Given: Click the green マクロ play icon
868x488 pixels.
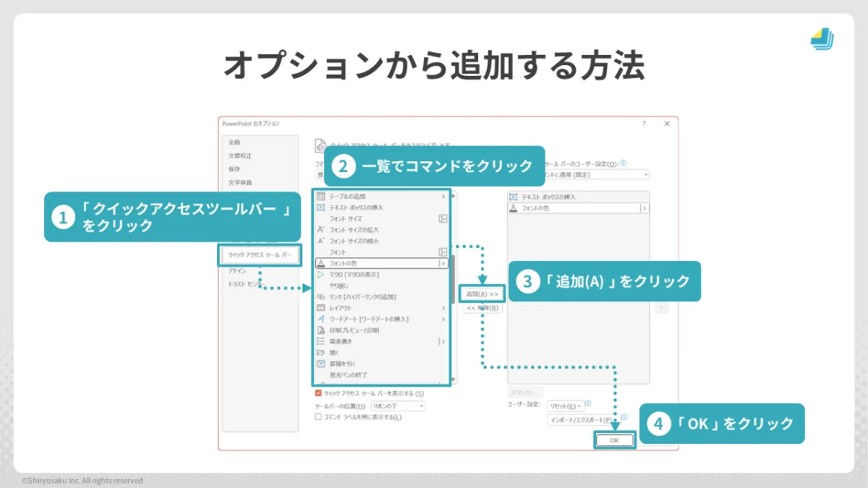Looking at the screenshot, I should [321, 275].
